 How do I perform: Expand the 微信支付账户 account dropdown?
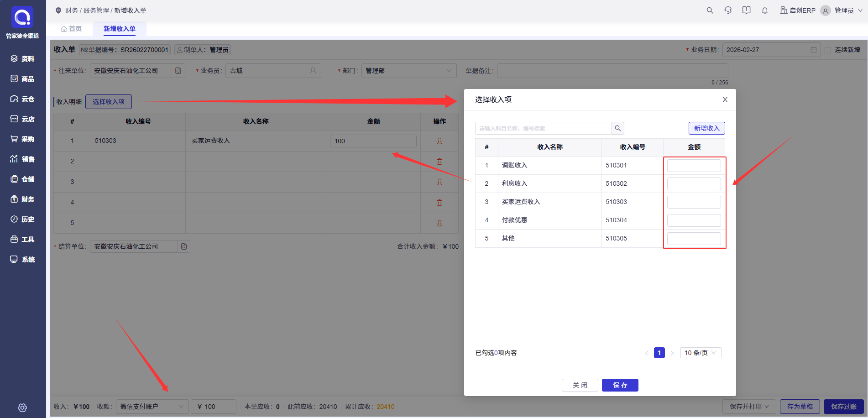point(152,407)
